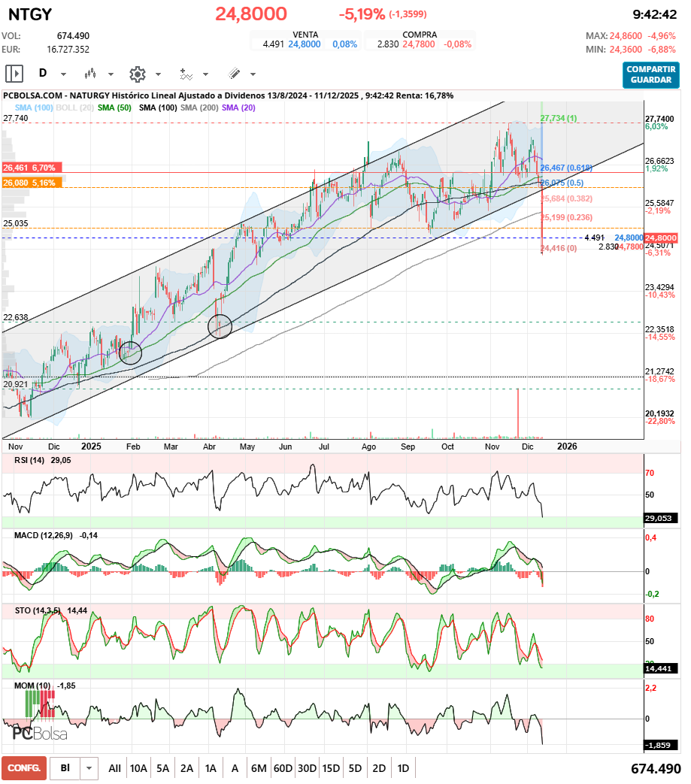The width and height of the screenshot is (691, 784).
Task: Open the BI selector dropdown arrow
Action: click(89, 768)
